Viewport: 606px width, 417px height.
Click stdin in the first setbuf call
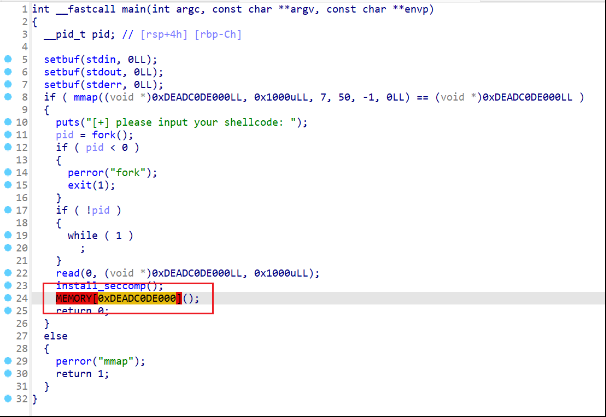tap(101, 60)
